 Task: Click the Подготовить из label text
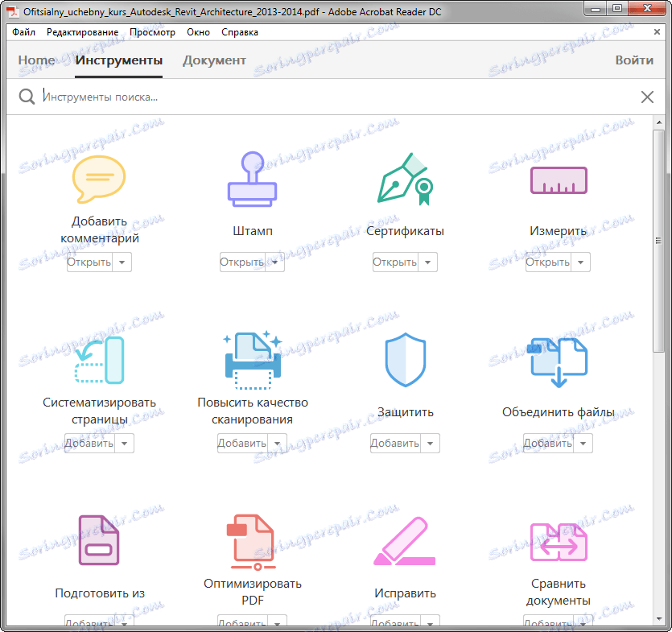click(100, 593)
